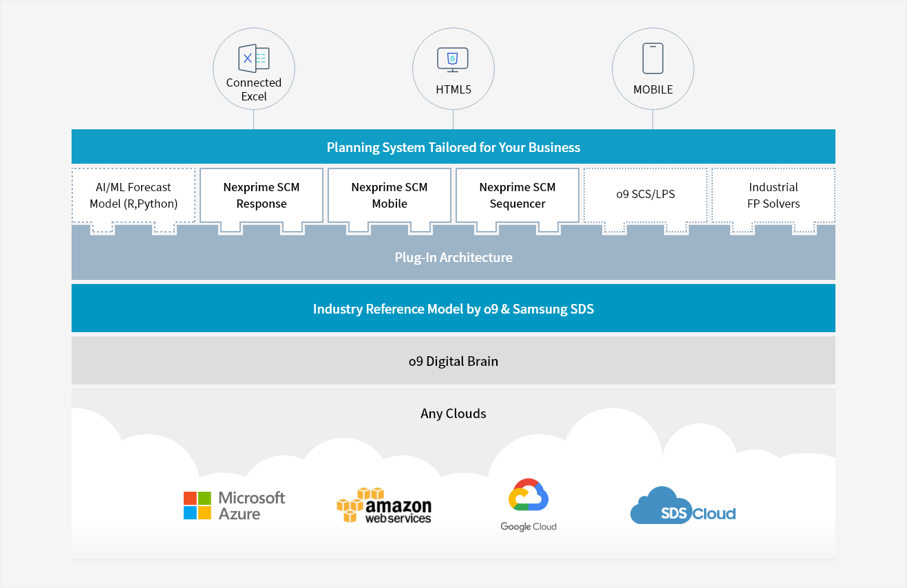The width and height of the screenshot is (907, 588).
Task: Click the SDS Cloud logo
Action: click(x=683, y=506)
